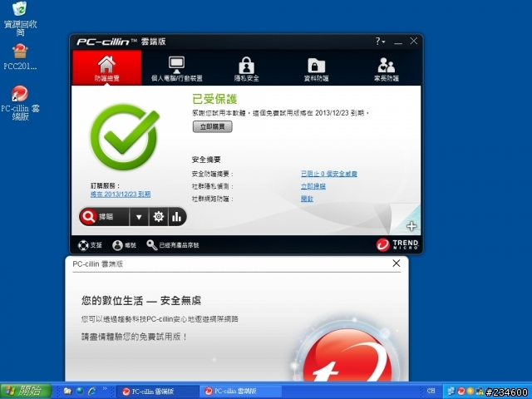The image size is (532, 399).
Task: Start scan with red magnifier button
Action: pyautogui.click(x=104, y=216)
